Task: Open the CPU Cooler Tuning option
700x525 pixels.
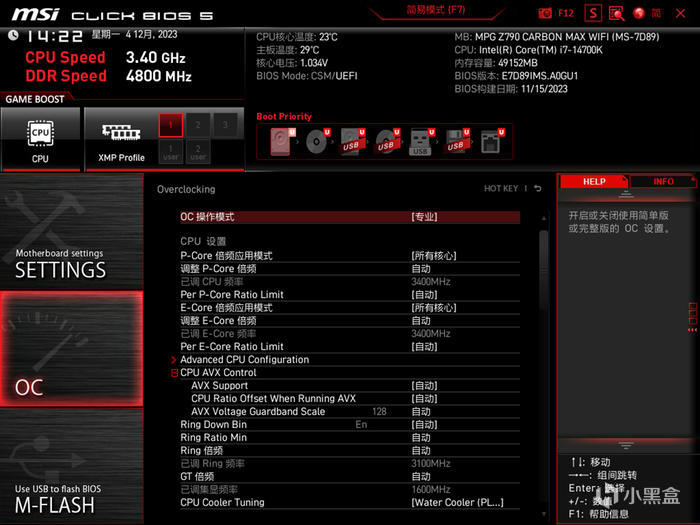Action: click(x=350, y=502)
